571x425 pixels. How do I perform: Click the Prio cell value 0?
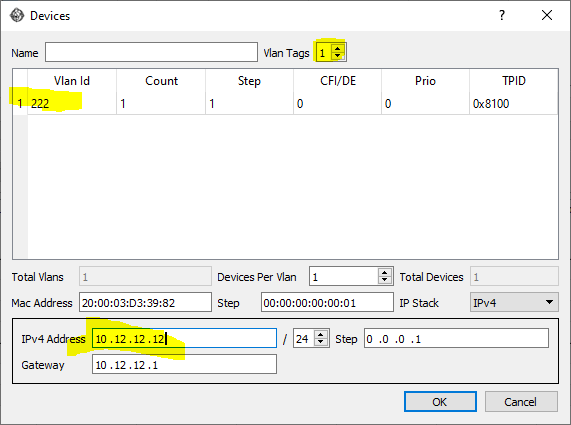click(x=425, y=104)
